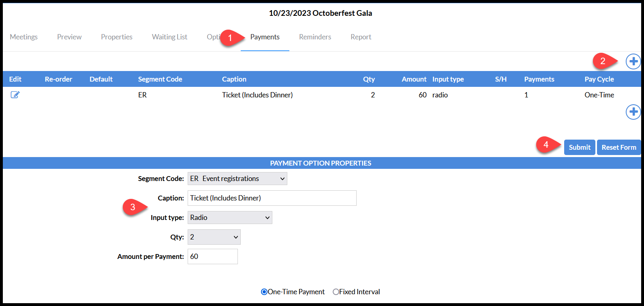This screenshot has width=644, height=306.
Task: Click the S/H column header
Action: [x=501, y=79]
